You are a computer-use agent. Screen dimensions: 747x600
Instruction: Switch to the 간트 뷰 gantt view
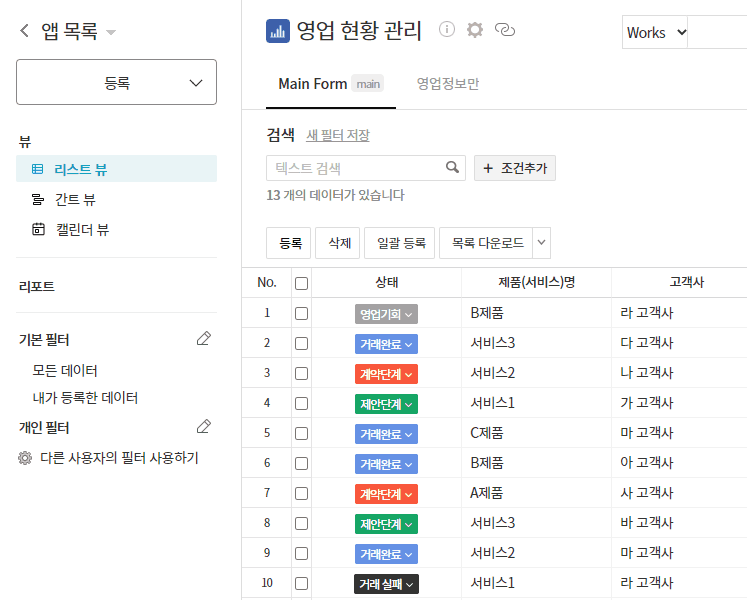pyautogui.click(x=75, y=199)
